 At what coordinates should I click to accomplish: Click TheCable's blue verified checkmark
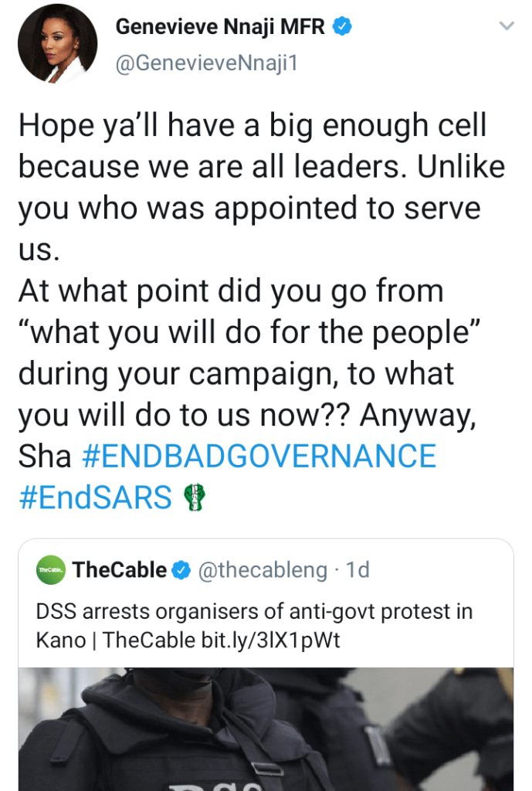pyautogui.click(x=181, y=571)
